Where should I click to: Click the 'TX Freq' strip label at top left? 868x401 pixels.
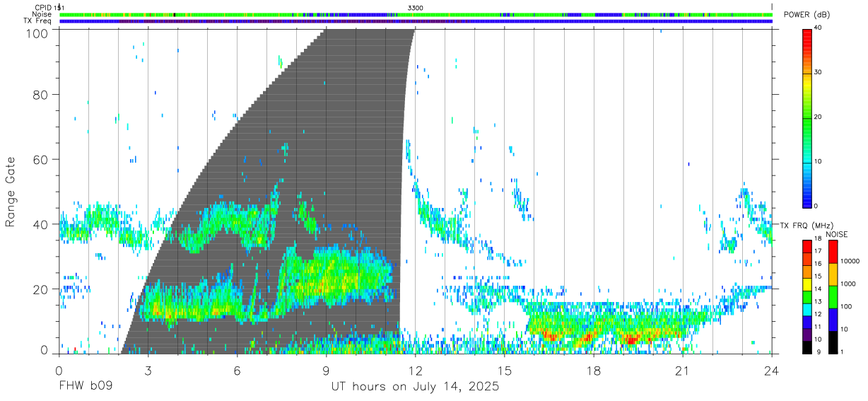click(37, 21)
